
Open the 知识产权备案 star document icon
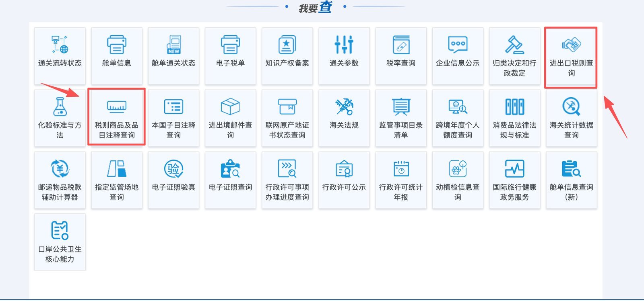click(287, 45)
